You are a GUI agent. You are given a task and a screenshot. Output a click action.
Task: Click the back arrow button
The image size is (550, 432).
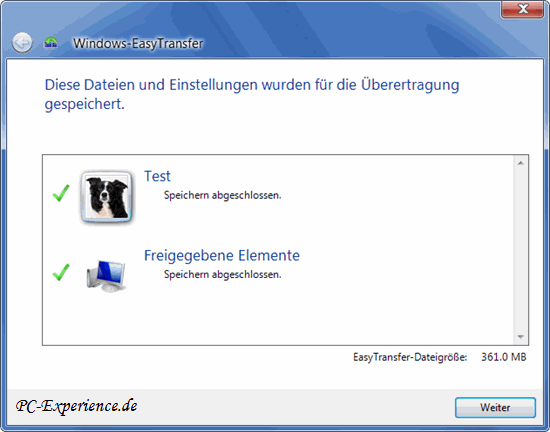22,43
